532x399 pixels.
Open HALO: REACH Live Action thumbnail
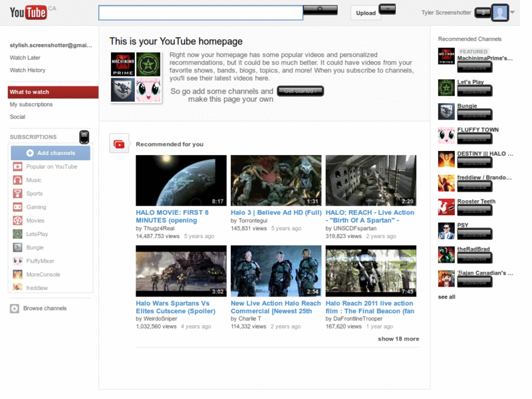click(371, 180)
